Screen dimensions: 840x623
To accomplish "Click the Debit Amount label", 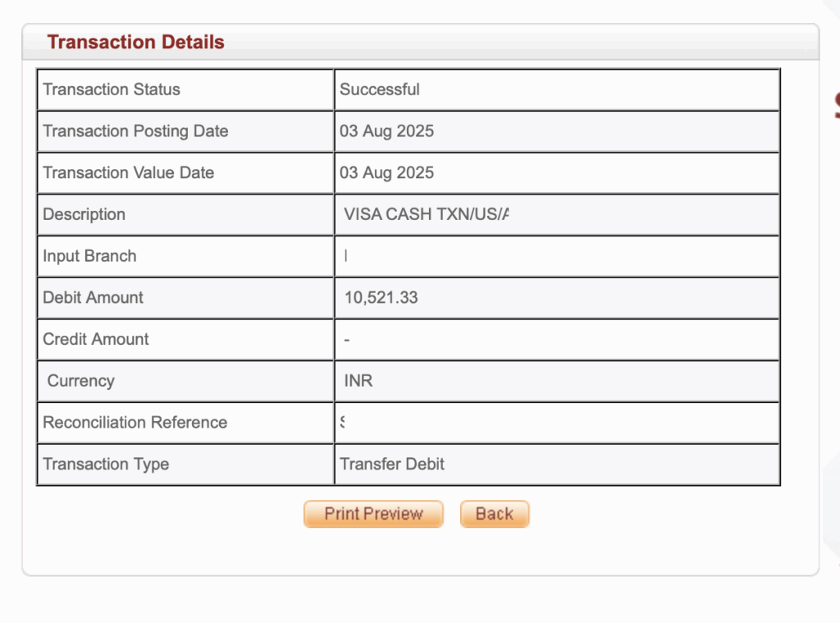I will (x=93, y=297).
